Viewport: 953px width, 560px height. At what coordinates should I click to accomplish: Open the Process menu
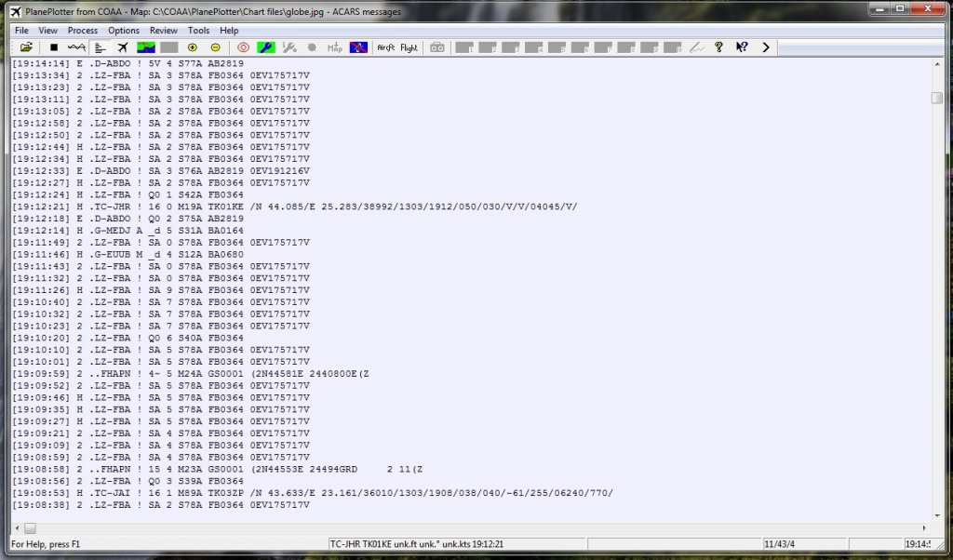[83, 31]
